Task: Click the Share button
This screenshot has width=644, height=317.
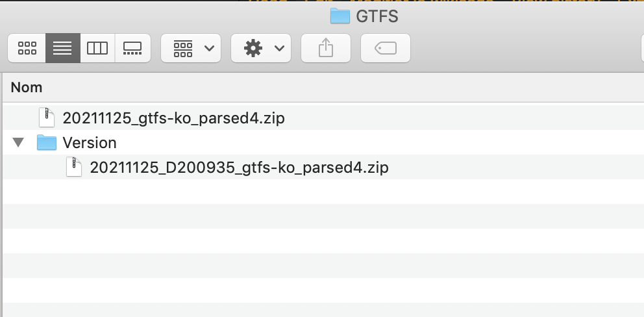Action: coord(326,48)
